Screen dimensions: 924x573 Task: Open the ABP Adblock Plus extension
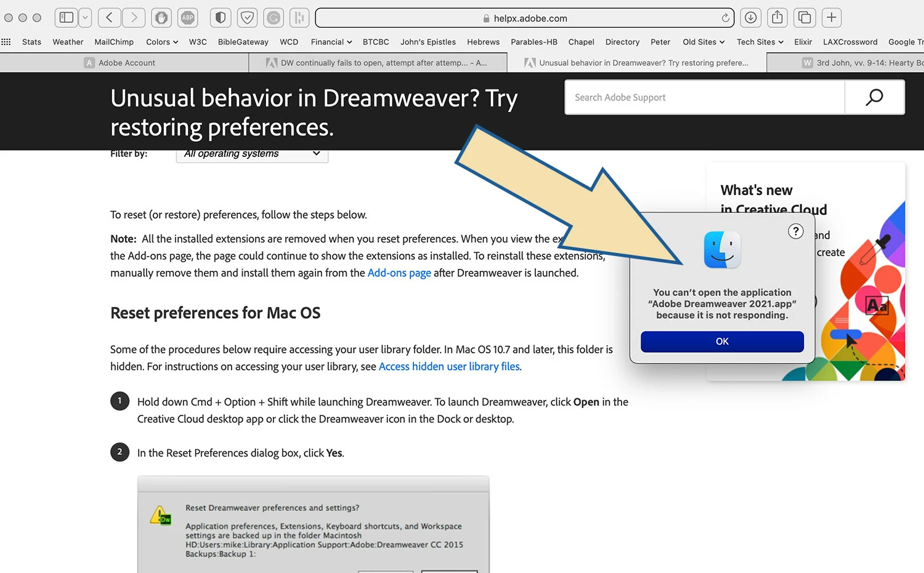pos(188,18)
